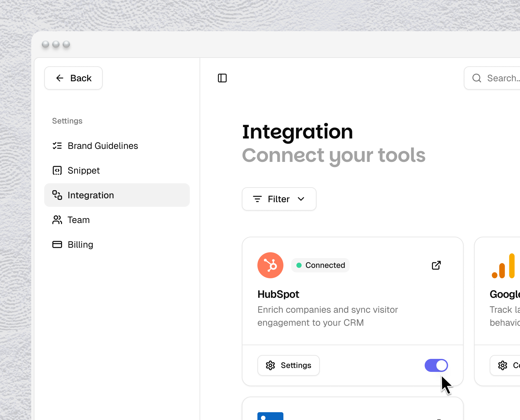Click the Settings section label
Image resolution: width=520 pixels, height=420 pixels.
point(67,121)
